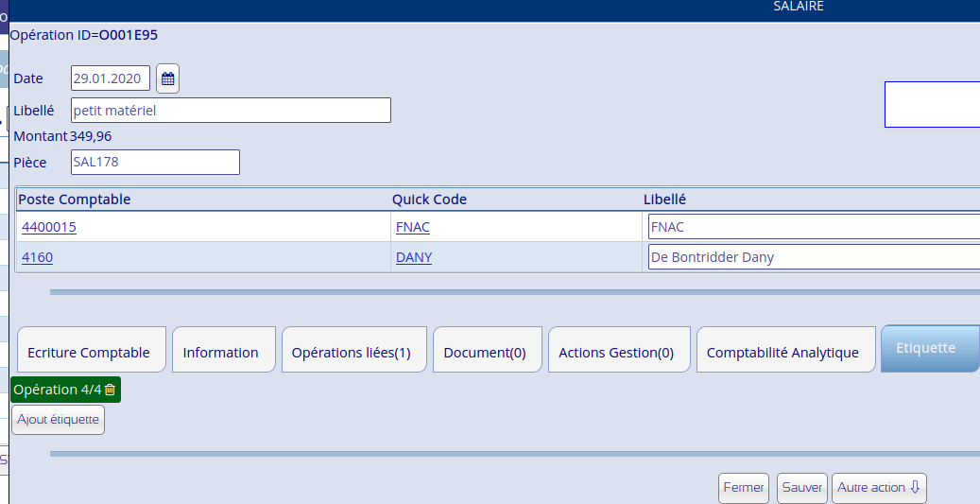Delete the Opération 4/4 tag via trash icon
Viewport: 980px width, 504px height.
110,390
